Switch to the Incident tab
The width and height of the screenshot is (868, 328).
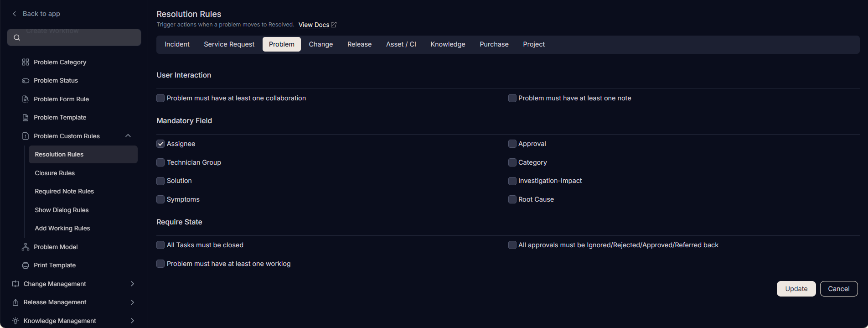[x=177, y=44]
